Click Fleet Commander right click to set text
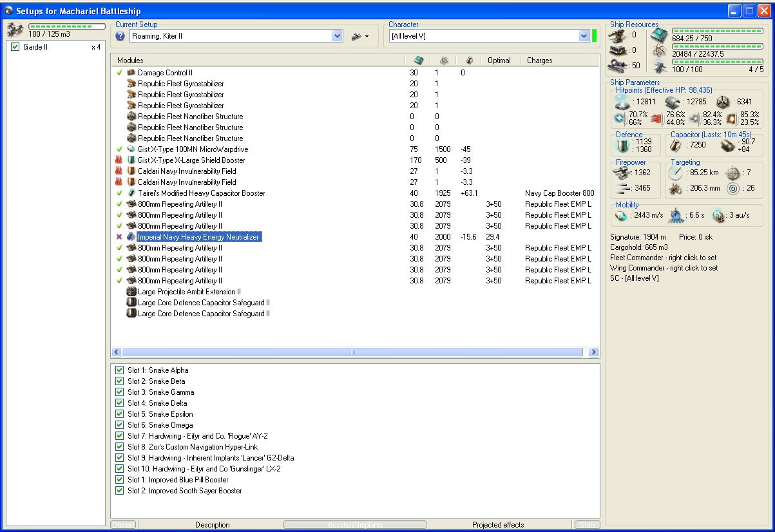 coord(664,258)
